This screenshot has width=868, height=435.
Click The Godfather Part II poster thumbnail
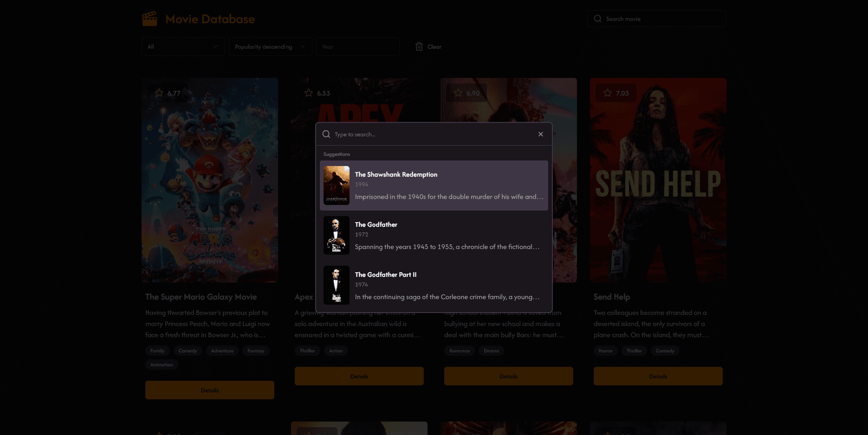pos(337,286)
